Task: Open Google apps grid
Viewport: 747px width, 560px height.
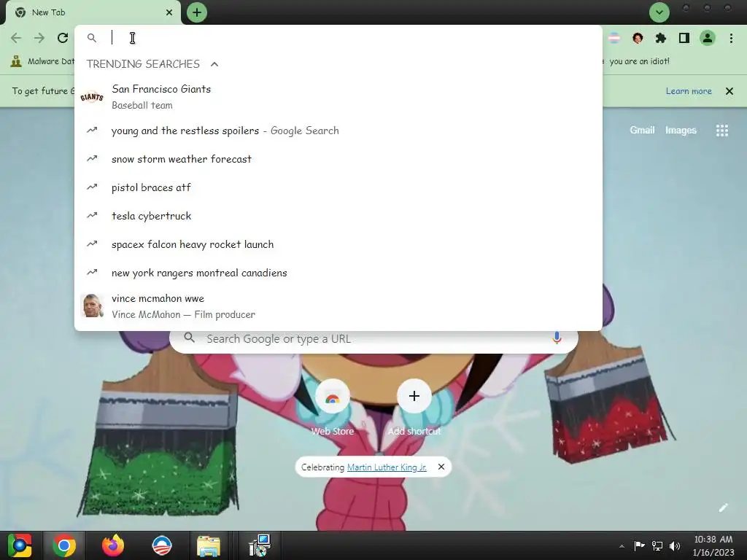Action: pyautogui.click(x=722, y=131)
